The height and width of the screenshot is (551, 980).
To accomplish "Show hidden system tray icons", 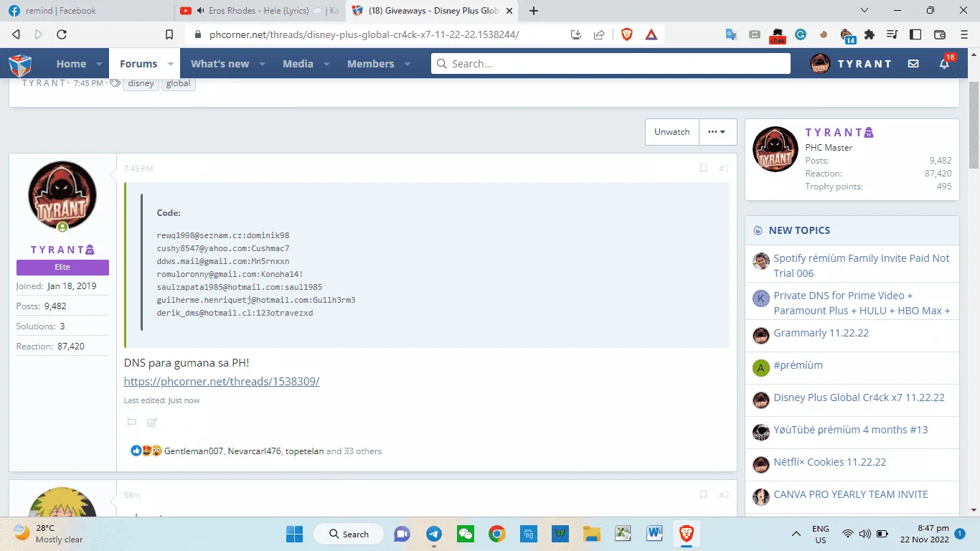I will 796,534.
